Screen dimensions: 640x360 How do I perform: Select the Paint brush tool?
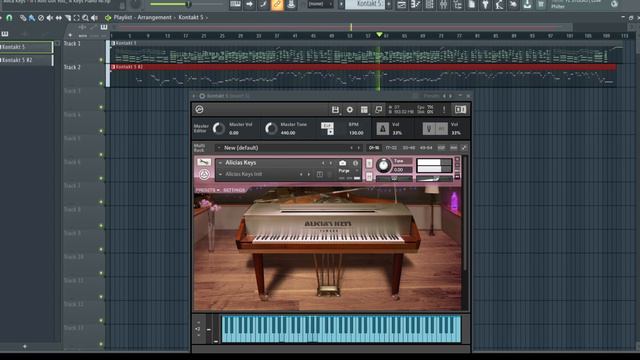(31, 18)
